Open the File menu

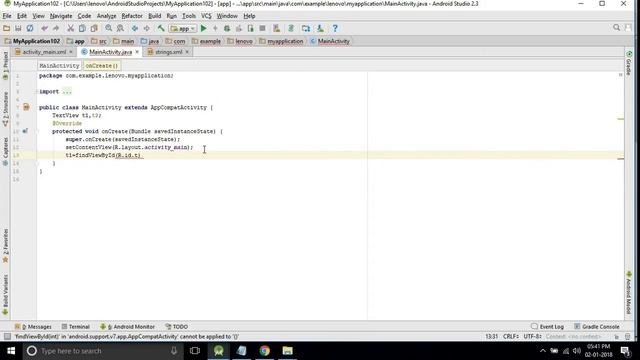pos(7,16)
